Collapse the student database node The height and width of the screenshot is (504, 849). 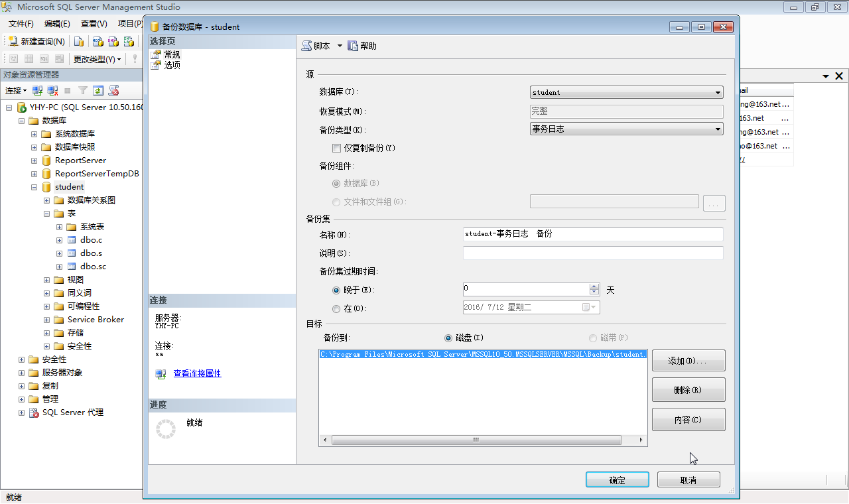coord(34,187)
